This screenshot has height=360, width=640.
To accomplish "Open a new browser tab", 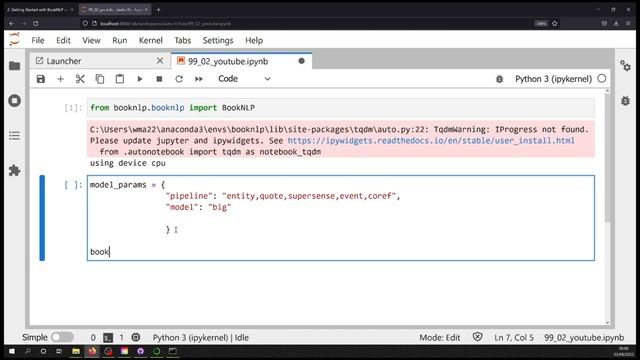I will 159,9.
